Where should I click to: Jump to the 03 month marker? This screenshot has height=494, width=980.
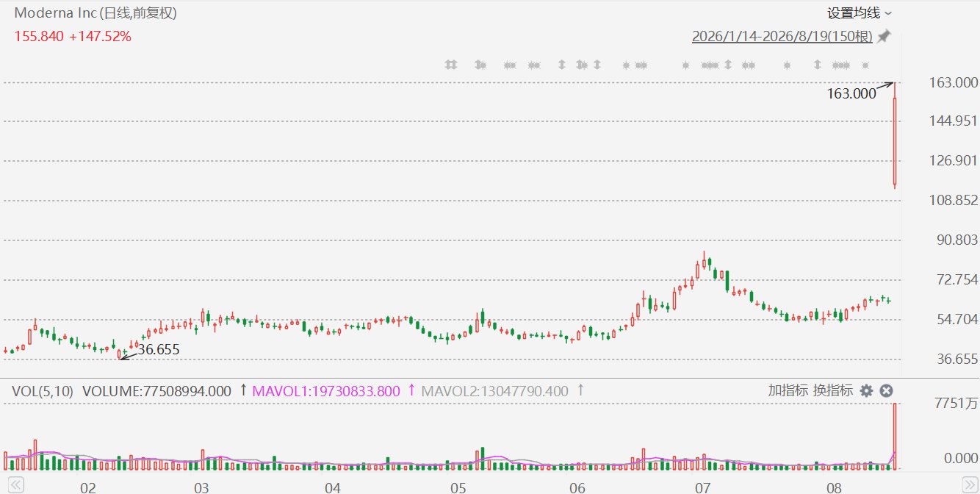tap(201, 487)
